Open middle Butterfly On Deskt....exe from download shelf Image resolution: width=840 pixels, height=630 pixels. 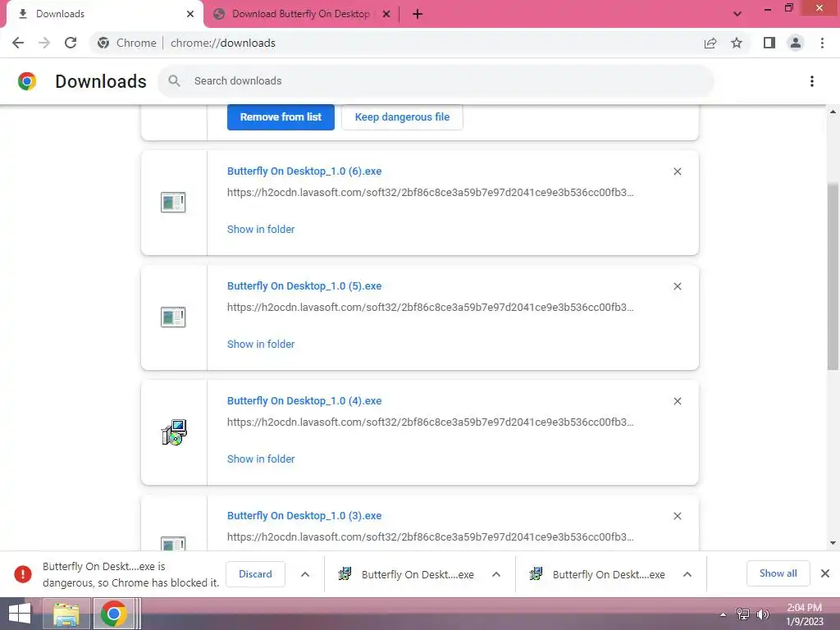[x=407, y=574]
